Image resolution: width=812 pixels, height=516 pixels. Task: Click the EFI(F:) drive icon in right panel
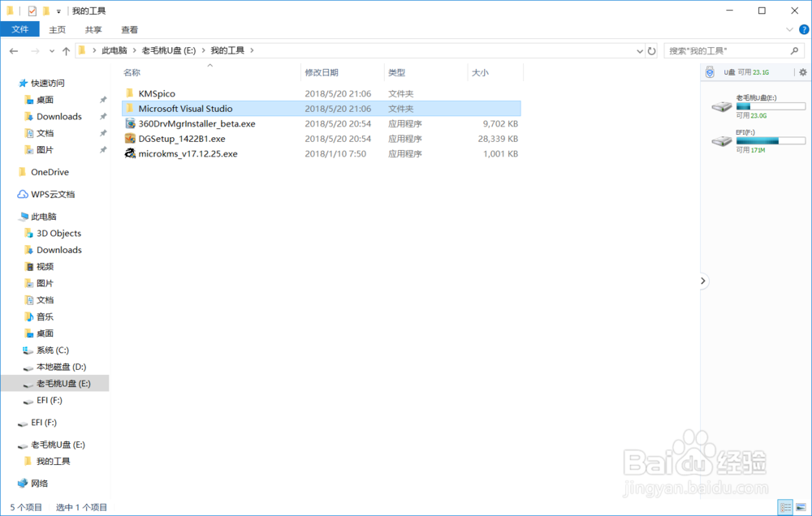pyautogui.click(x=721, y=141)
